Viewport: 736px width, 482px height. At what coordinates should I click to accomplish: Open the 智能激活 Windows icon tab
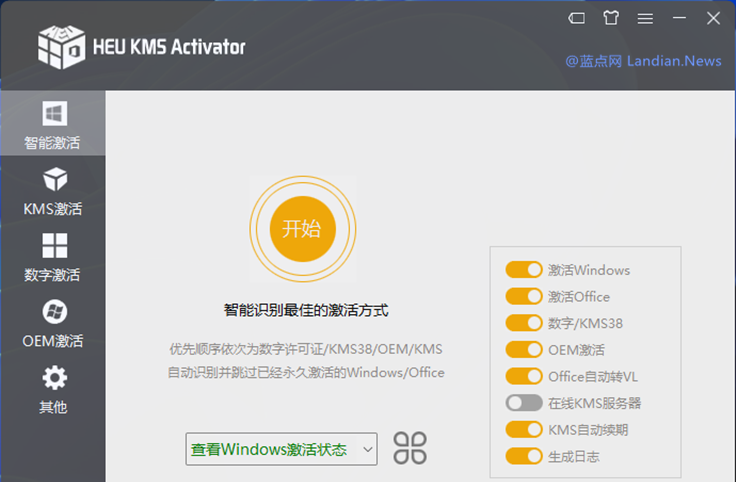point(53,113)
